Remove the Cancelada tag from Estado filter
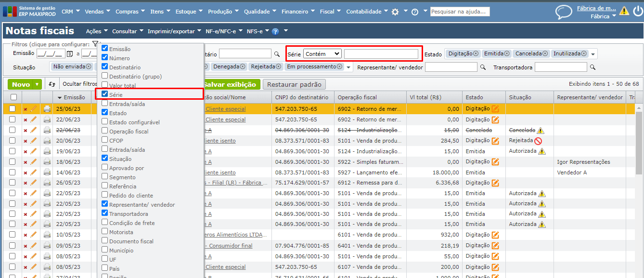 point(545,53)
